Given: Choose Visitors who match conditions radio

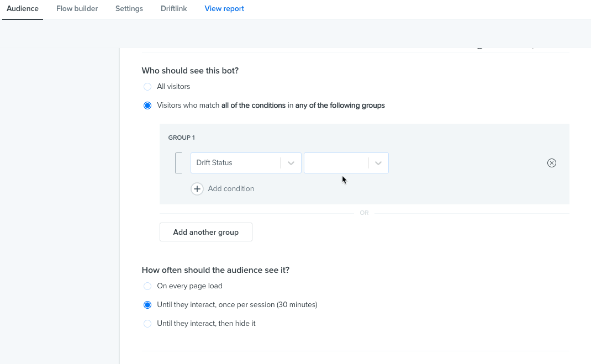Looking at the screenshot, I should (147, 105).
